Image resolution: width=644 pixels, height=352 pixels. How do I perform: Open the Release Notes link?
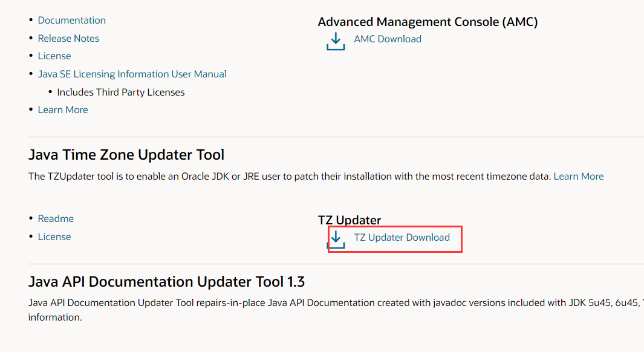[x=68, y=39]
